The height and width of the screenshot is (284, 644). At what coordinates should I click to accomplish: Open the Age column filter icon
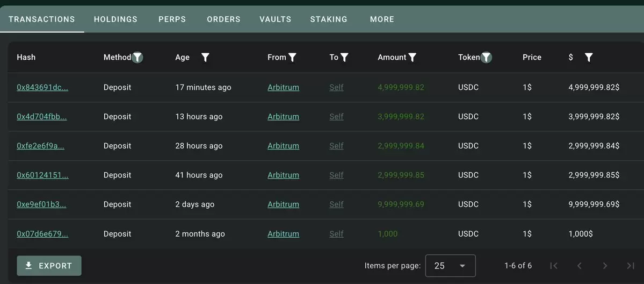[x=205, y=57]
